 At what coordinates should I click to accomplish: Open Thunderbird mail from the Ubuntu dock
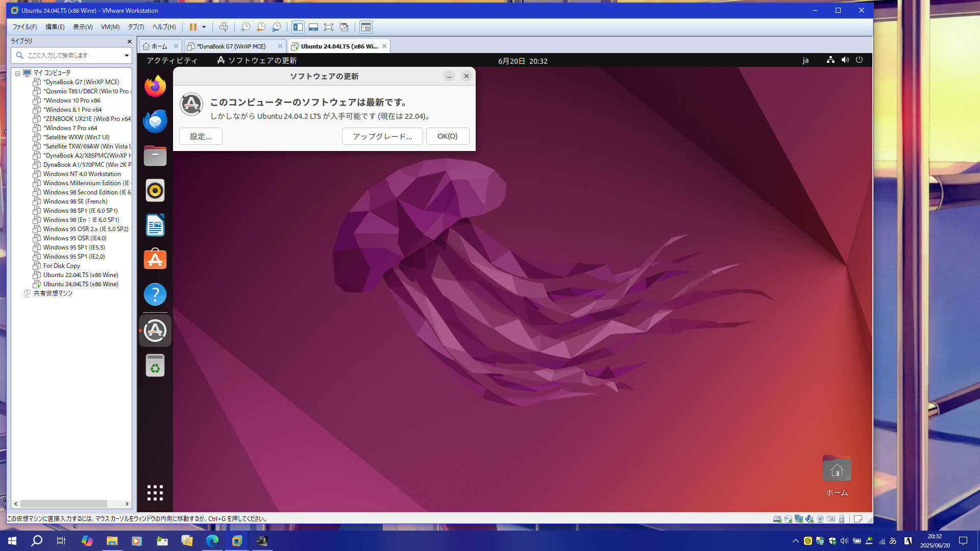coord(155,121)
